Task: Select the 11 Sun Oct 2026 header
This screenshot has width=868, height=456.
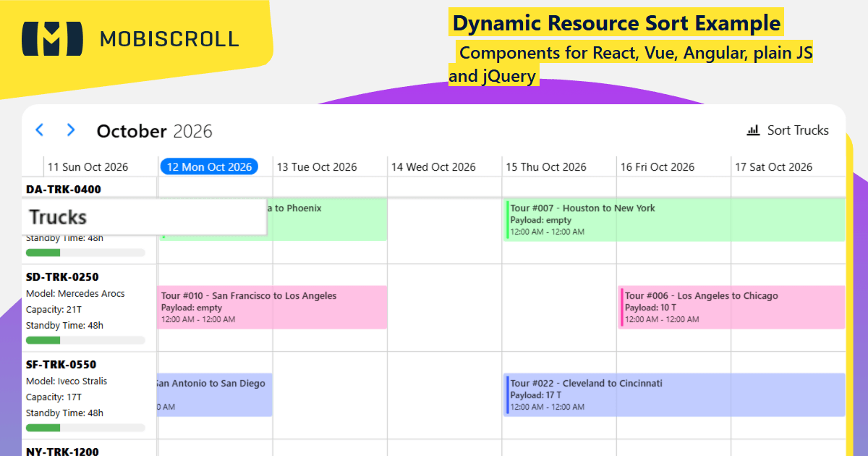Action: coord(88,167)
